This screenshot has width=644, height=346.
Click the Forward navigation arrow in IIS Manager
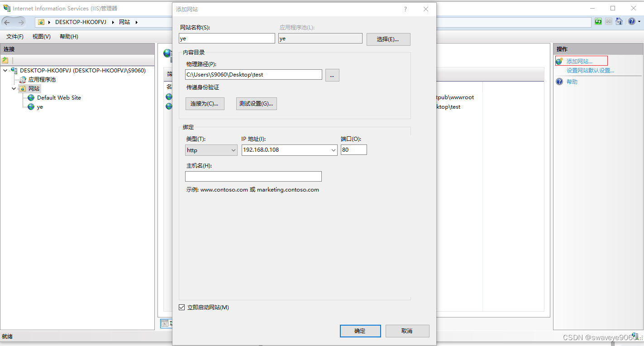[x=21, y=22]
